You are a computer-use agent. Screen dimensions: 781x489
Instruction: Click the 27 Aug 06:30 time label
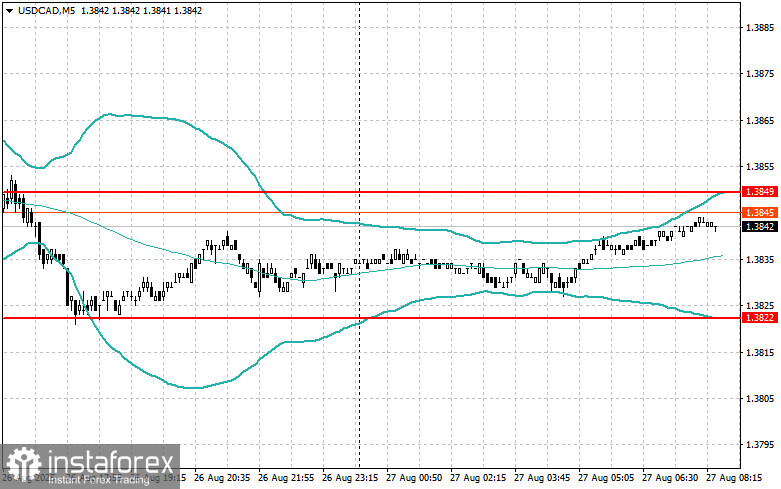pos(670,478)
